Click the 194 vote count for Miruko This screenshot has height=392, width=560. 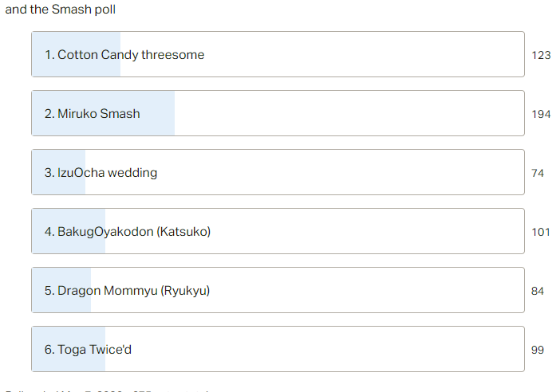pyautogui.click(x=541, y=114)
